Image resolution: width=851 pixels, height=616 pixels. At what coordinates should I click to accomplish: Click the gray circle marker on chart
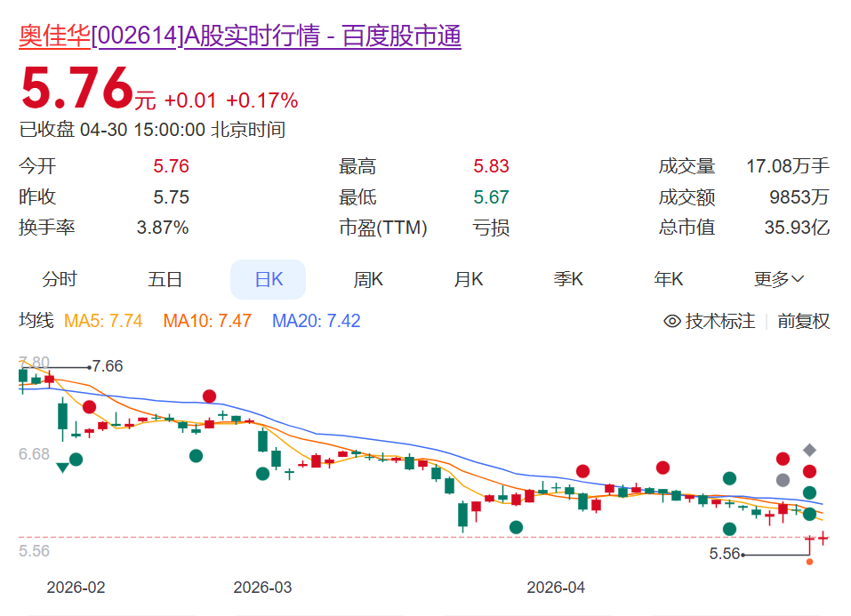point(783,480)
